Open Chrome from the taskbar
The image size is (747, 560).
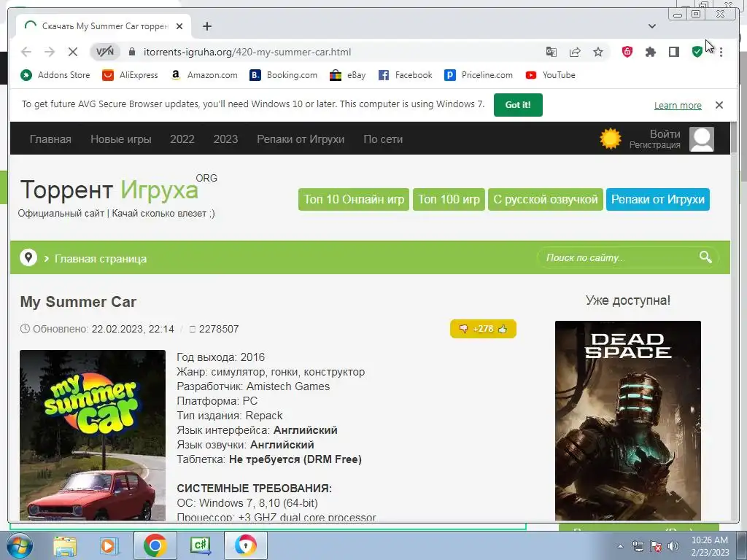(155, 545)
